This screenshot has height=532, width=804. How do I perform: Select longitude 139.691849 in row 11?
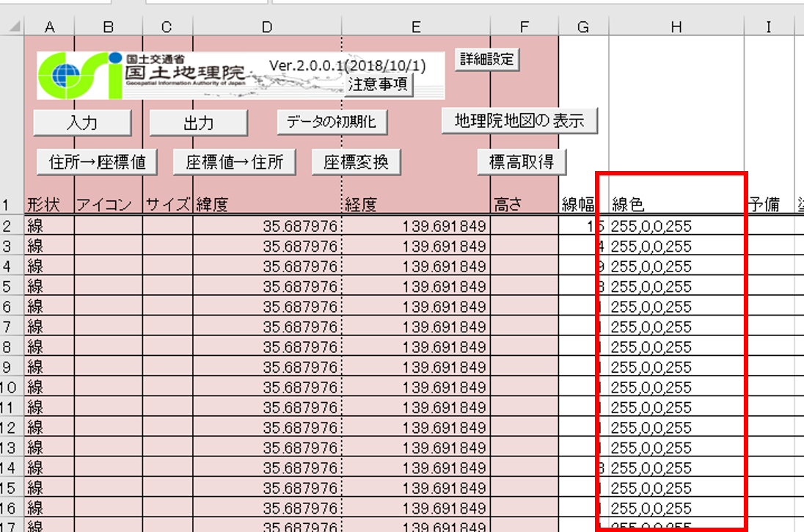(416, 407)
